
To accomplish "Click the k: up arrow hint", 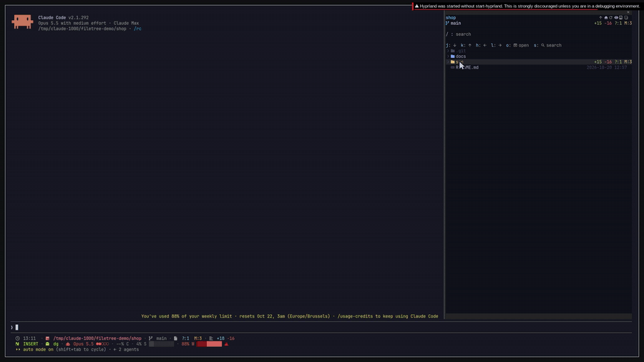I will pyautogui.click(x=466, y=46).
